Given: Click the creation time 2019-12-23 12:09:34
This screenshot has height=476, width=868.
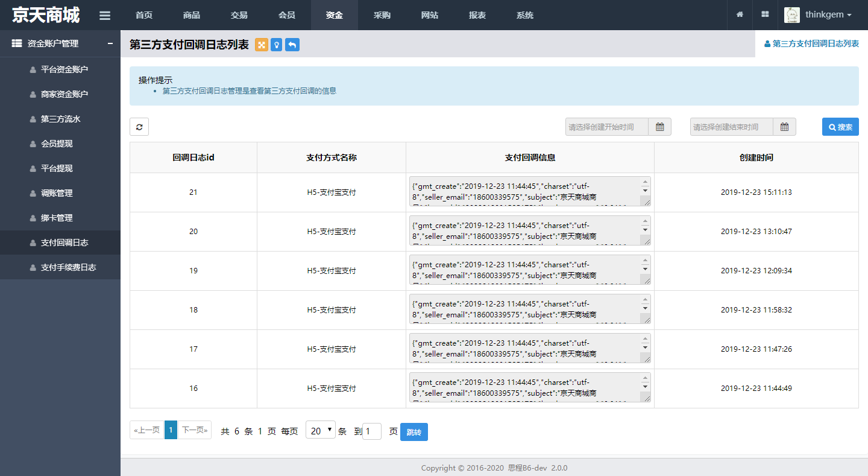Looking at the screenshot, I should click(x=756, y=271).
